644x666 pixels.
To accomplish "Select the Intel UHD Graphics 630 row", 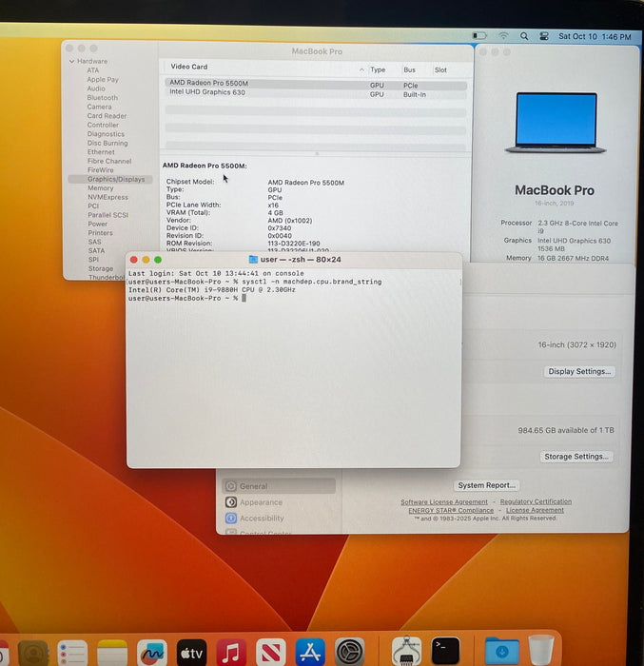I will [316, 93].
